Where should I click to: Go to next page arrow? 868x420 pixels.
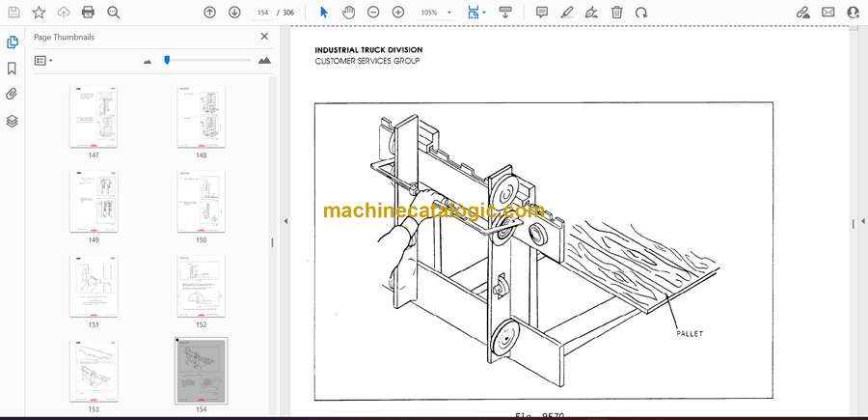coord(234,13)
